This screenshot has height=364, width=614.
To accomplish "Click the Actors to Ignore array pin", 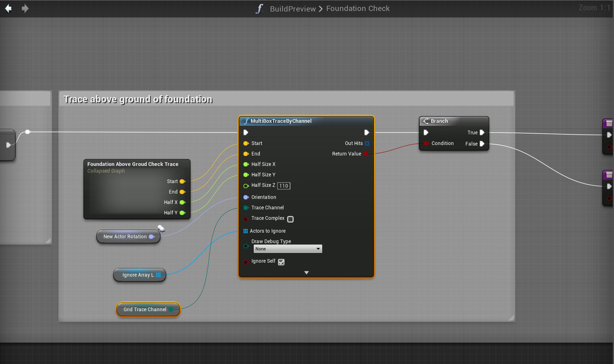I will pyautogui.click(x=245, y=231).
